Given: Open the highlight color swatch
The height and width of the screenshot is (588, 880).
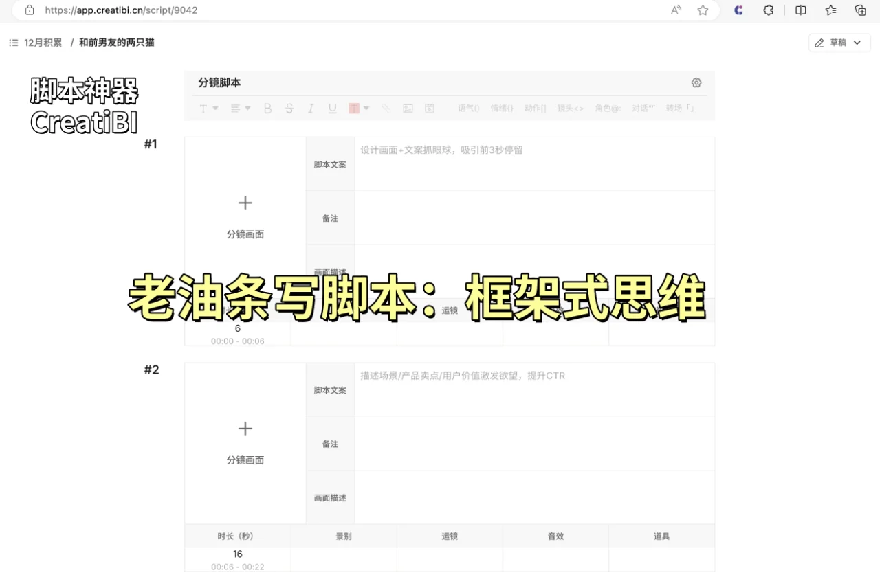Looking at the screenshot, I should click(354, 108).
